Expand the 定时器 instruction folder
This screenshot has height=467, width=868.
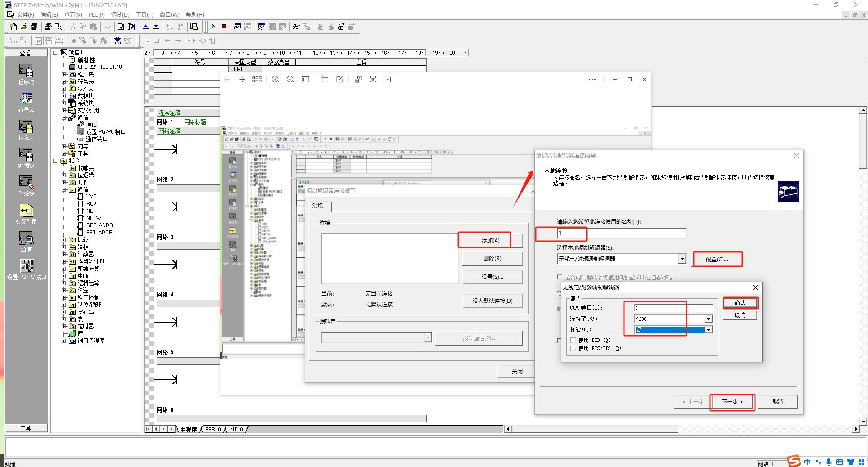(64, 326)
